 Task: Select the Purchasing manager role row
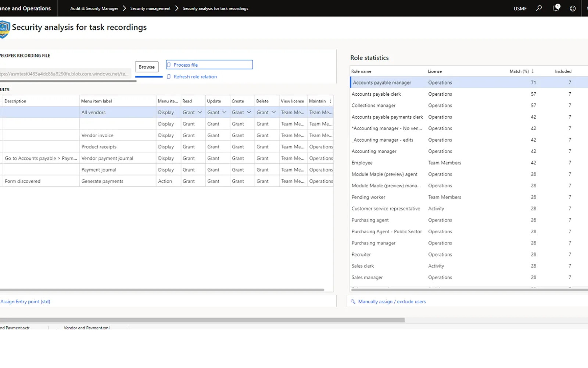pos(469,243)
